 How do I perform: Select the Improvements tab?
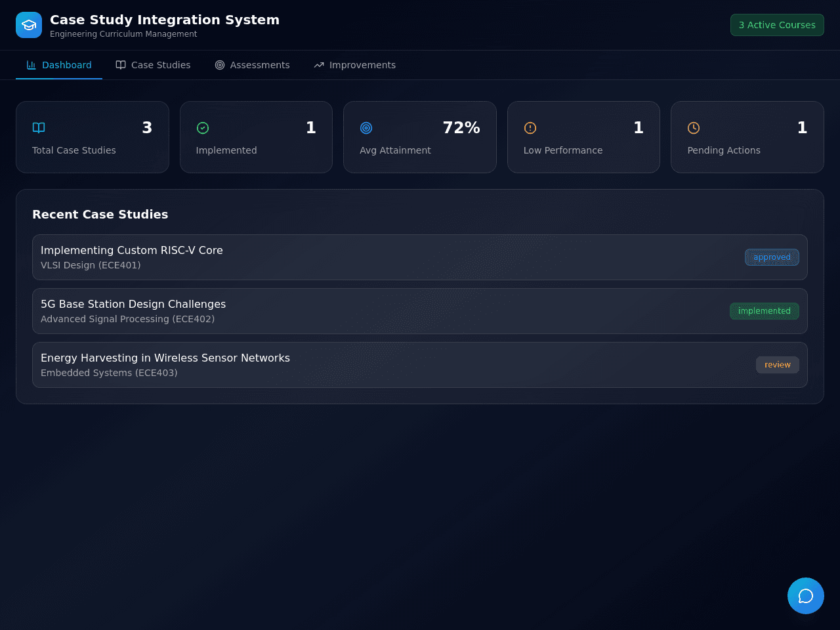[354, 65]
